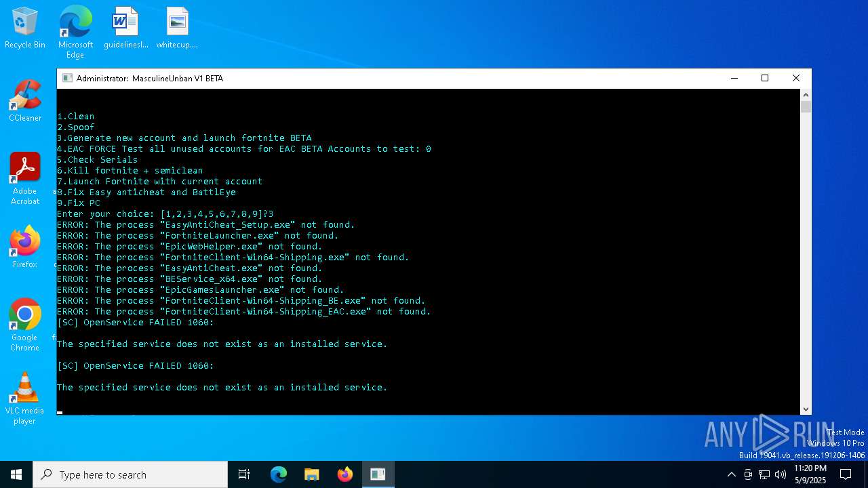
Task: Minimize the MasculineUnban console window
Action: coord(734,78)
